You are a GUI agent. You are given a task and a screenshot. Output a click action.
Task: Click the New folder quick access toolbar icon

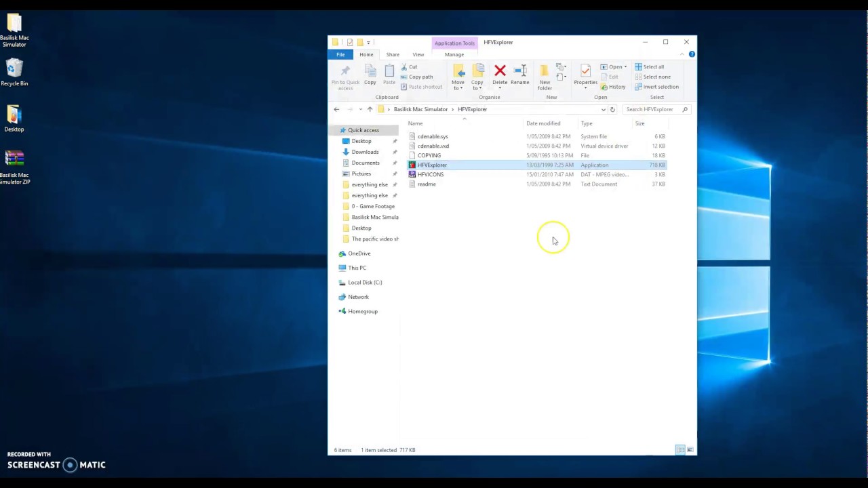click(x=360, y=42)
